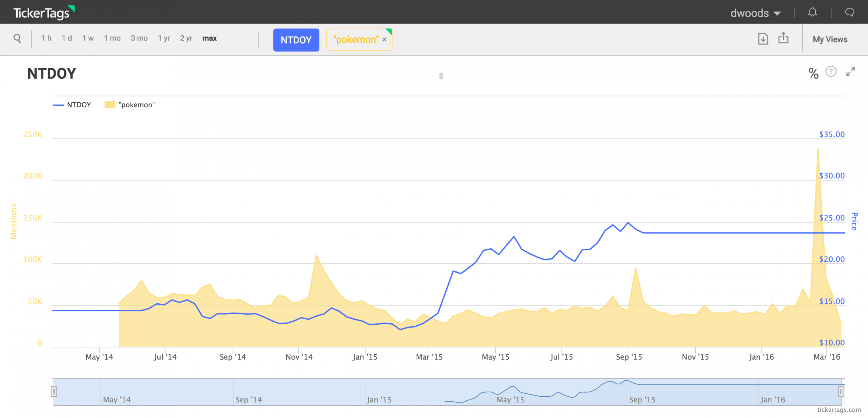
Task: Open the dwoods user dropdown
Action: click(x=756, y=13)
